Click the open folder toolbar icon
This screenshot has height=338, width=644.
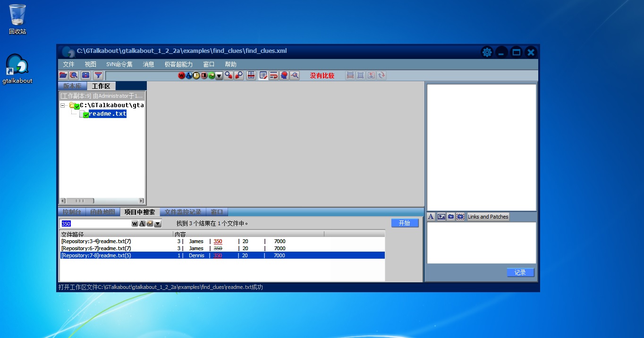(63, 75)
